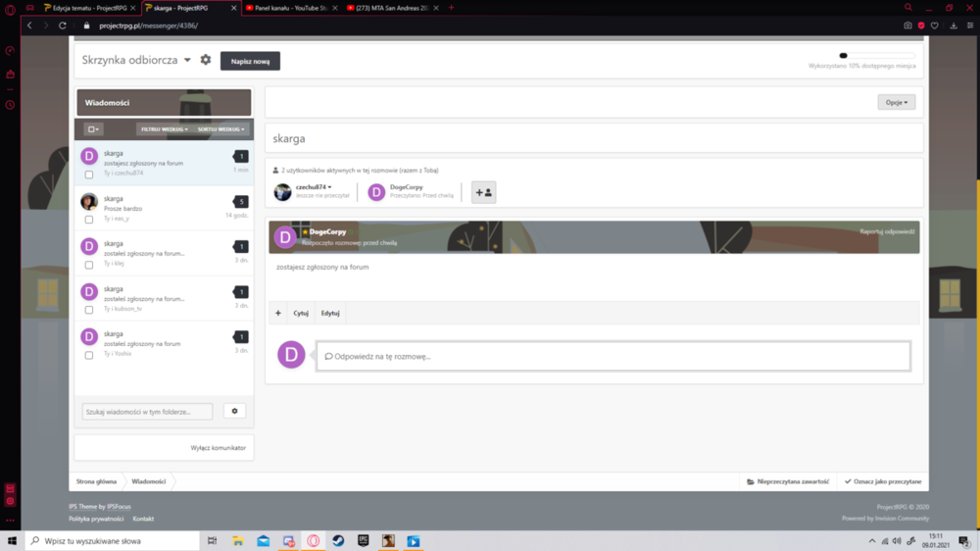980x551 pixels.
Task: Tick checkbox for conversation Ty i czechu874
Action: point(89,175)
